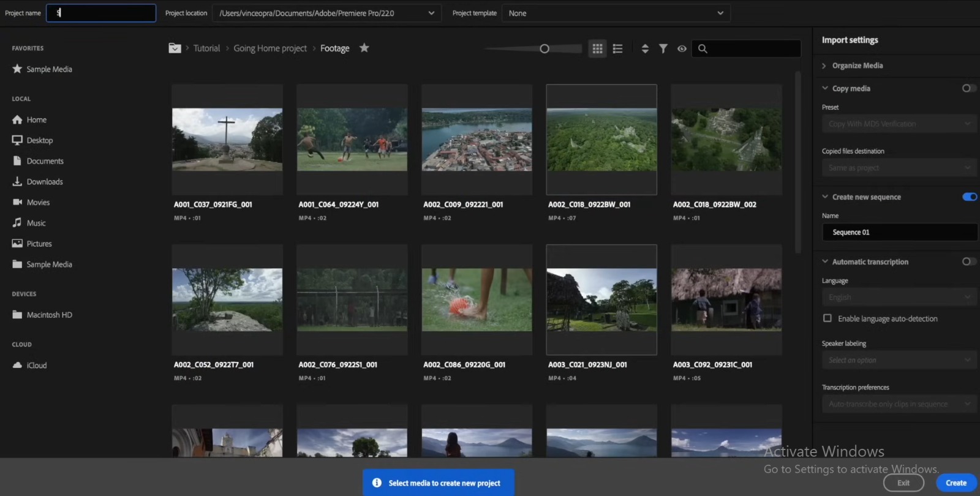Select clip A001_C064_09224Y_001 soccer thumbnail
This screenshot has height=496, width=980.
point(352,140)
